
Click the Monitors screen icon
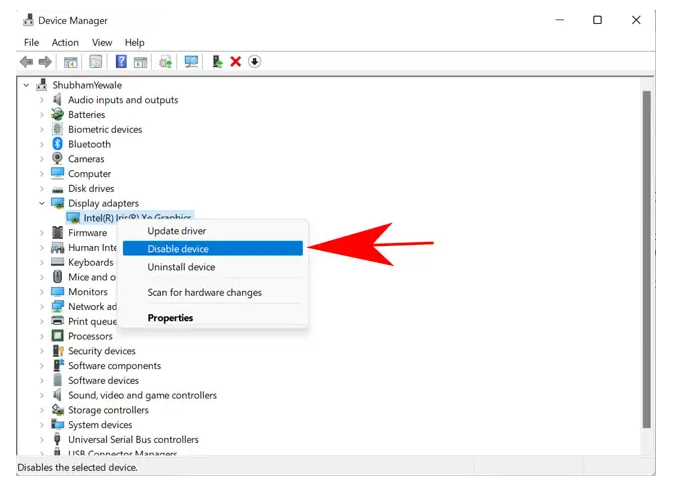(57, 291)
